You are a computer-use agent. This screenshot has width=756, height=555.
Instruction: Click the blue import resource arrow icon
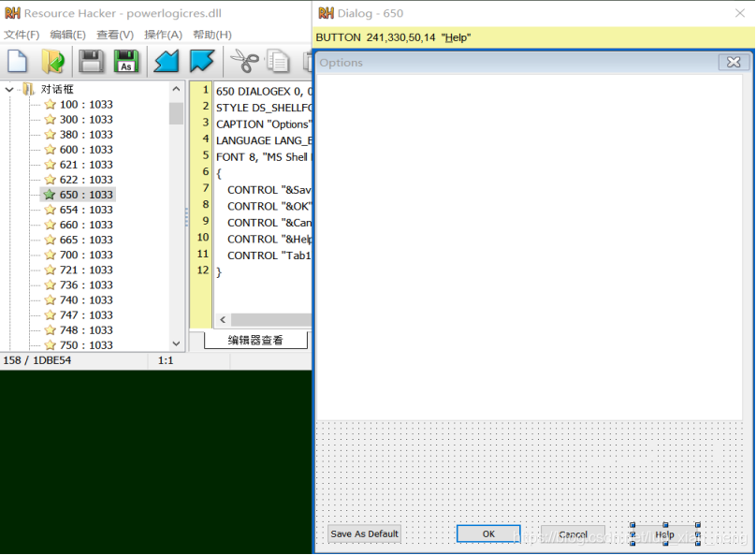tap(166, 61)
